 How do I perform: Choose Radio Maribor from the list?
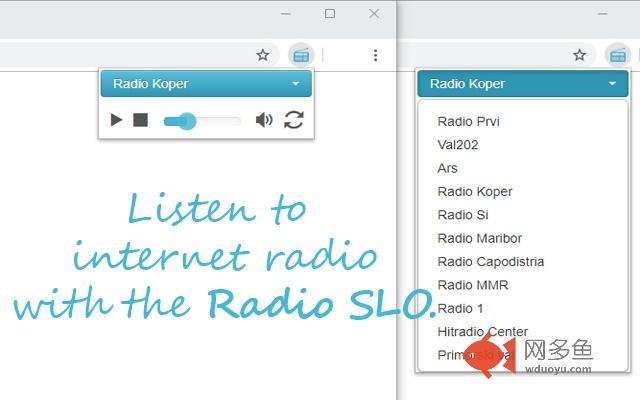[480, 238]
